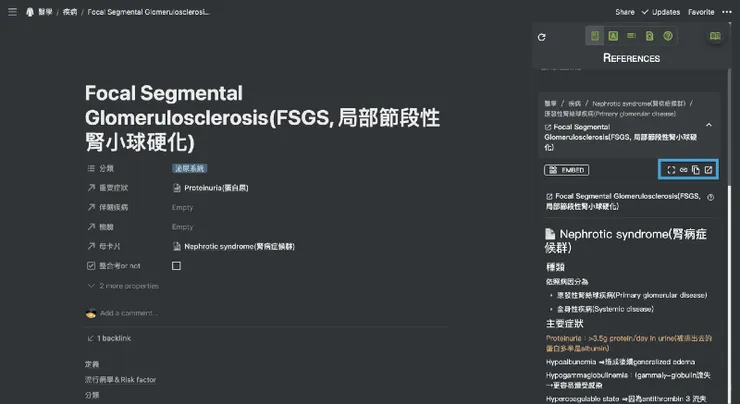
Task: Click the Empty value of 伴隨疾病
Action: click(x=182, y=207)
